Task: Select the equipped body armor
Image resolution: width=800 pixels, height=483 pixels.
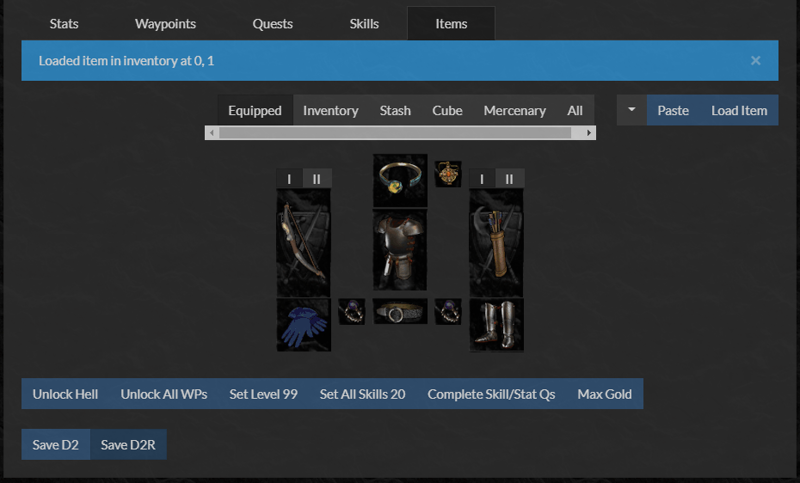Action: click(x=400, y=250)
